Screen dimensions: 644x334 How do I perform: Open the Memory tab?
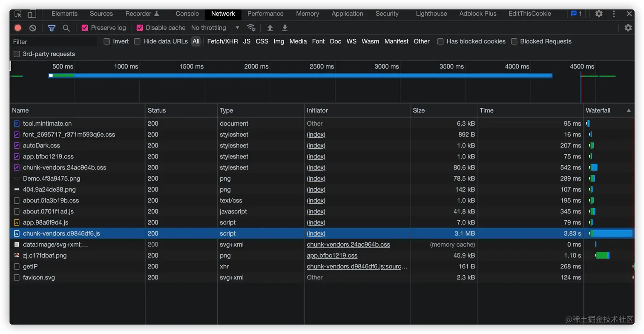308,14
